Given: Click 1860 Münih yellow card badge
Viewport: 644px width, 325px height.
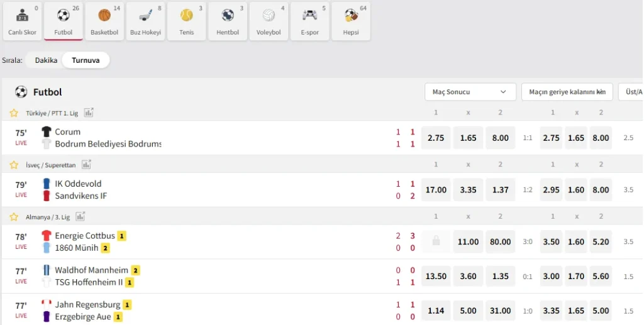Looking at the screenshot, I should (x=106, y=248).
